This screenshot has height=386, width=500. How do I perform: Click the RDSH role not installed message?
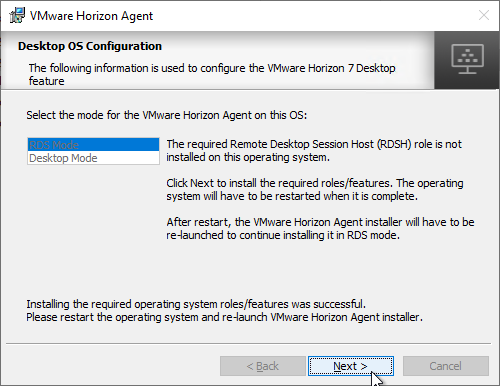314,150
